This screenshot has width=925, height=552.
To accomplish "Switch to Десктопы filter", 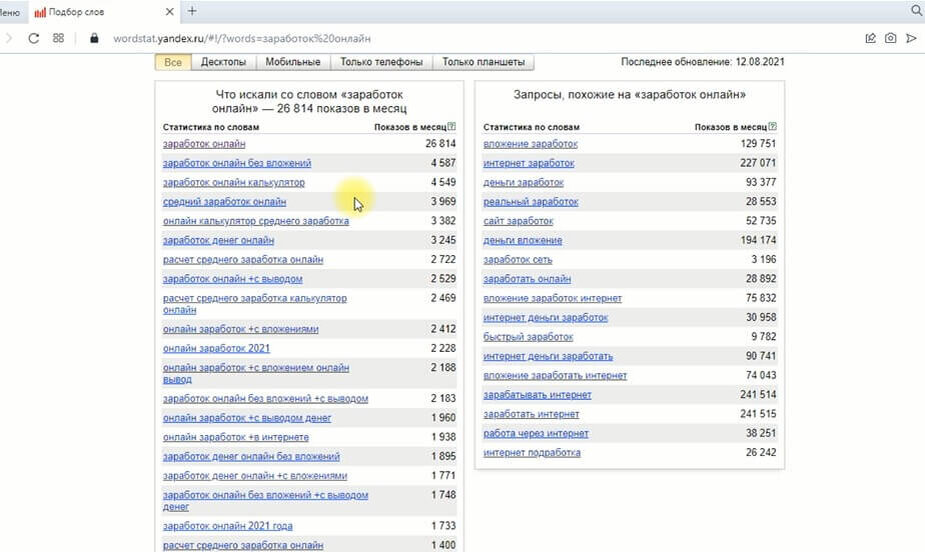I will point(223,62).
